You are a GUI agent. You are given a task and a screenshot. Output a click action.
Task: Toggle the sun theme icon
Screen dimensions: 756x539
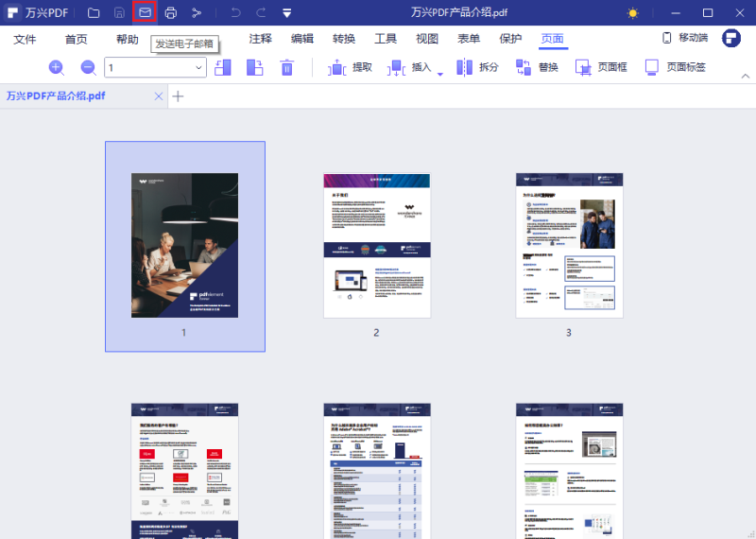pyautogui.click(x=633, y=13)
